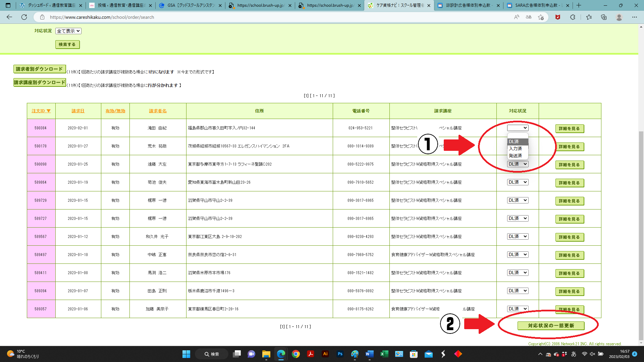
Task: Click the browser back arrow
Action: coord(9,17)
